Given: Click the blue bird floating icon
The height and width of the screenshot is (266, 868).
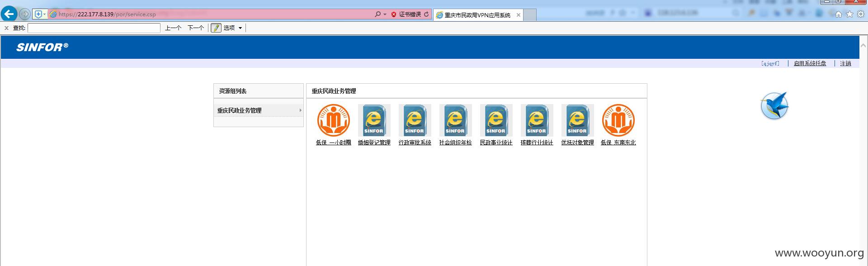Looking at the screenshot, I should [774, 105].
